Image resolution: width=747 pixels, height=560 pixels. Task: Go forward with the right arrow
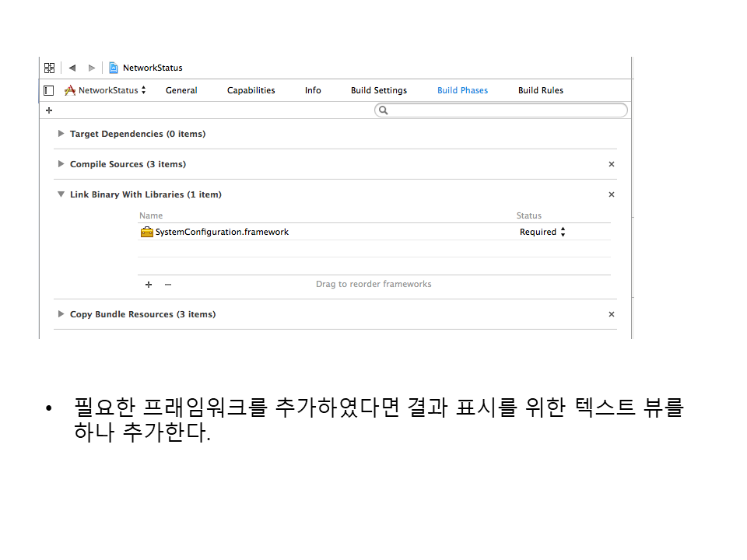tap(92, 68)
